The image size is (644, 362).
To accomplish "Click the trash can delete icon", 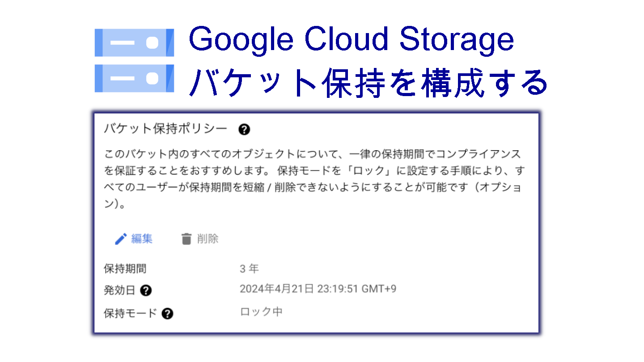I will pos(186,239).
